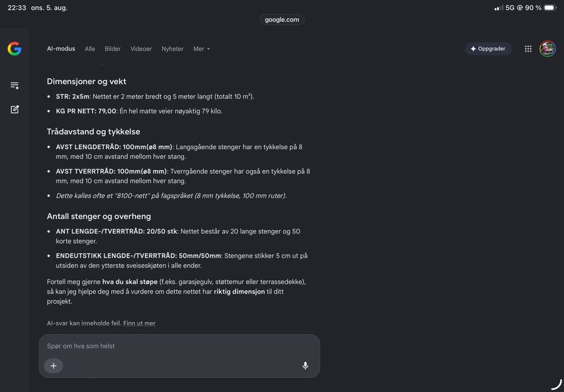
Task: Click the Google logo icon
Action: click(14, 49)
